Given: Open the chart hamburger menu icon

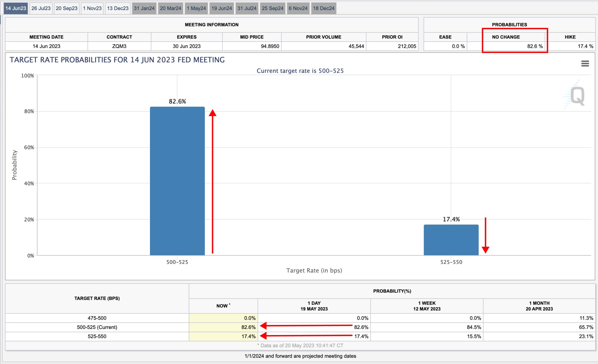Looking at the screenshot, I should click(x=585, y=63).
